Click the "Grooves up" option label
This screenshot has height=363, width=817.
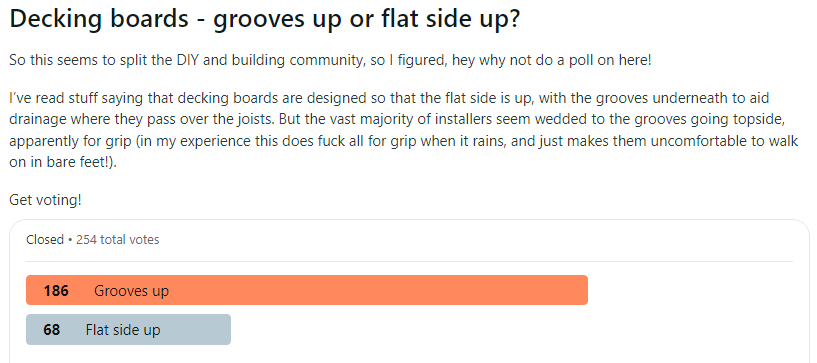[x=131, y=291]
